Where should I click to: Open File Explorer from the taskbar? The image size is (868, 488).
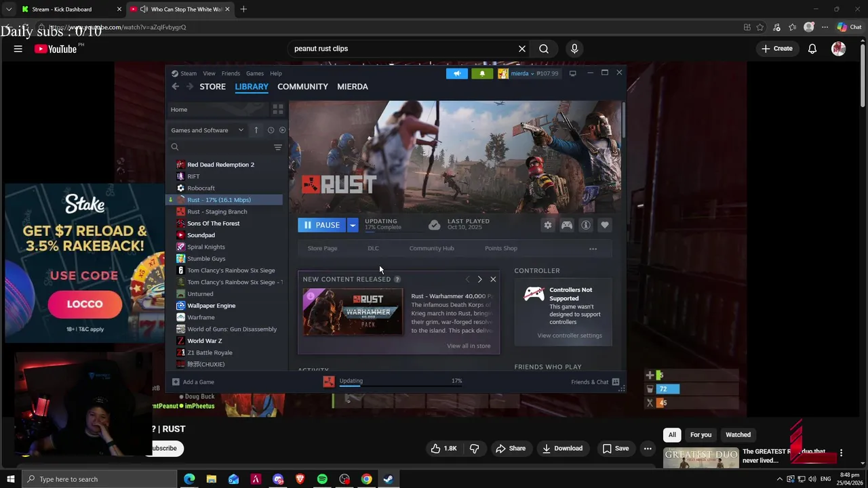212,479
